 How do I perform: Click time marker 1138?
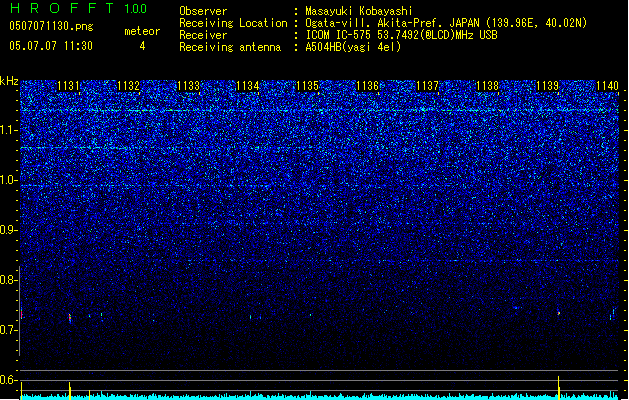pyautogui.click(x=487, y=86)
